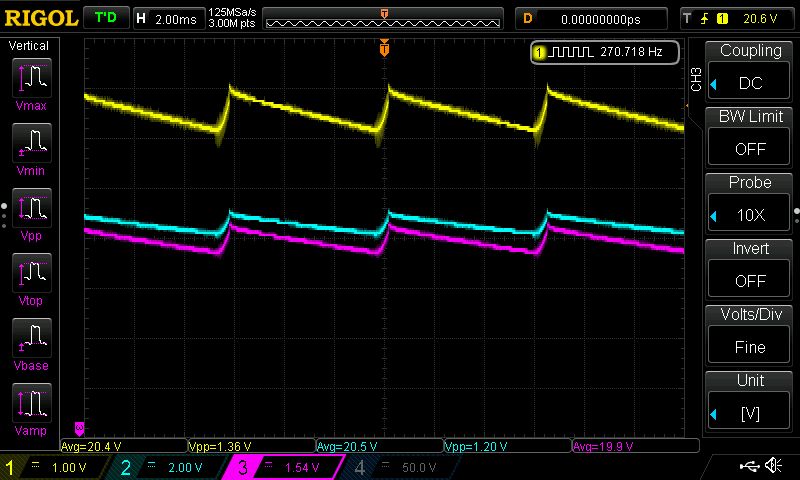Image resolution: width=800 pixels, height=480 pixels.
Task: Click the RIGOL logo
Action: 41,19
